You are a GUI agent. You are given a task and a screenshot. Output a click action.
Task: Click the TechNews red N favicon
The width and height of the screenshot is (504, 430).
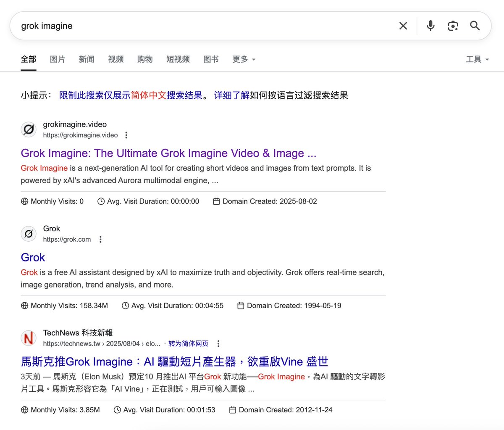point(29,338)
